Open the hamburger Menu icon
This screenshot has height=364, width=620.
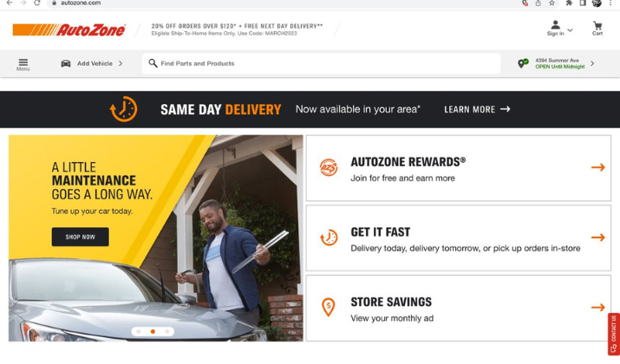(23, 62)
